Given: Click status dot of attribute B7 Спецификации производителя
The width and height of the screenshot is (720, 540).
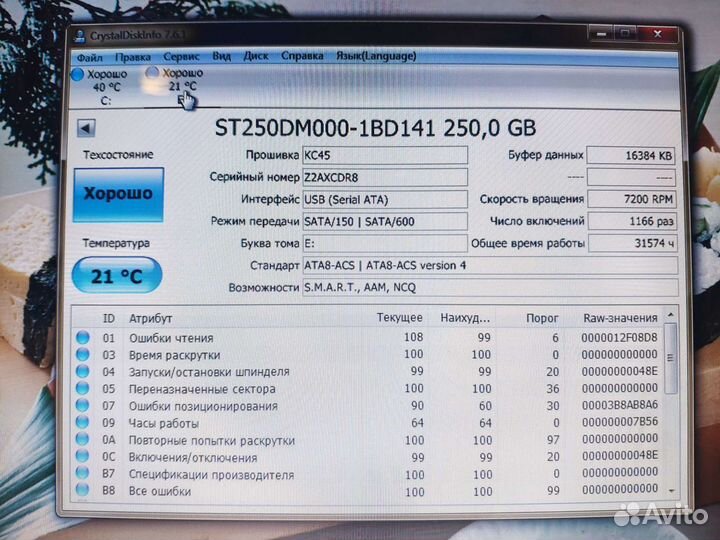Looking at the screenshot, I should coord(83,473).
